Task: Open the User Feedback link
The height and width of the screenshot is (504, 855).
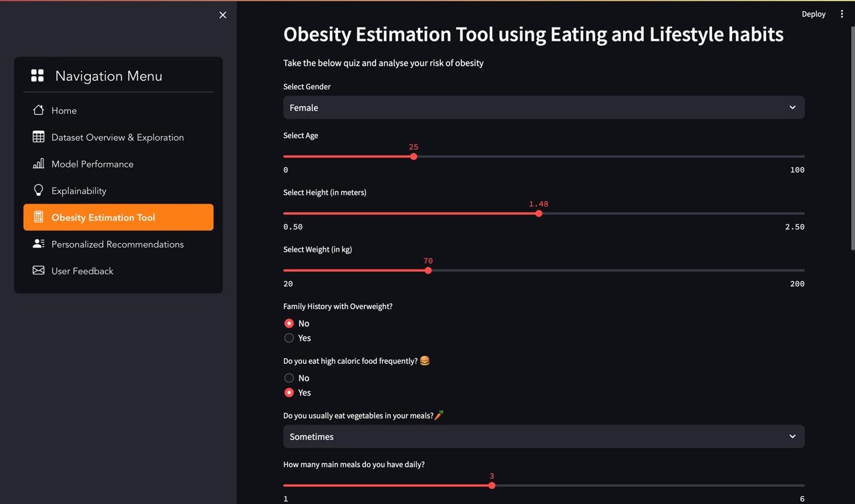Action: tap(82, 271)
